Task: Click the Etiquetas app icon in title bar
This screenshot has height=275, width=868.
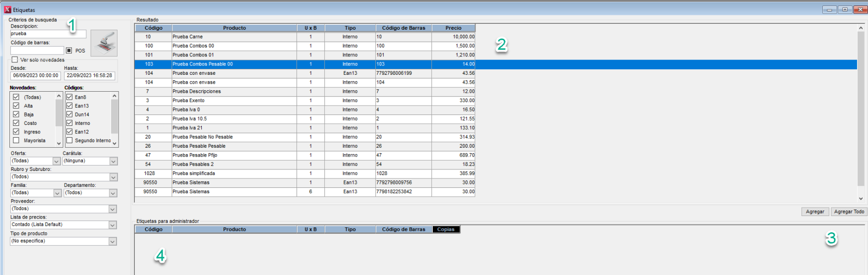Action: click(7, 10)
